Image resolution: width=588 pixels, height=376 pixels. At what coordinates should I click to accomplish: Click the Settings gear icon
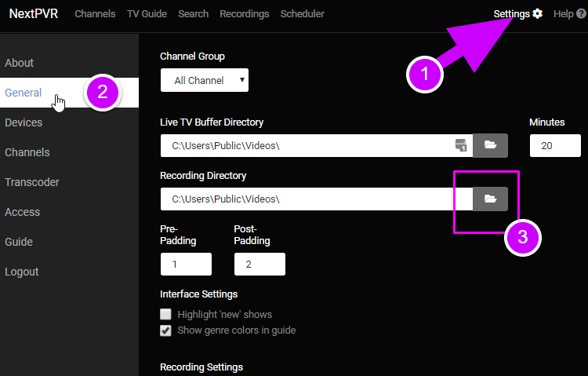[x=537, y=14]
